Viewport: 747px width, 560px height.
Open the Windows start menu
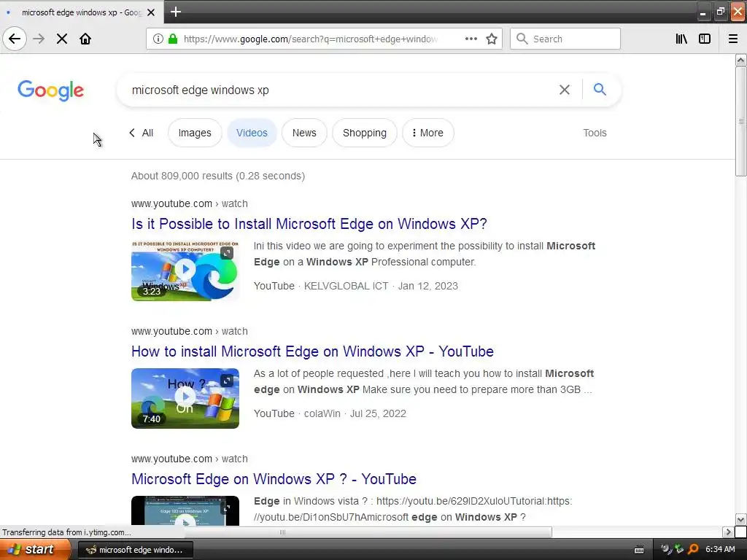coord(34,550)
